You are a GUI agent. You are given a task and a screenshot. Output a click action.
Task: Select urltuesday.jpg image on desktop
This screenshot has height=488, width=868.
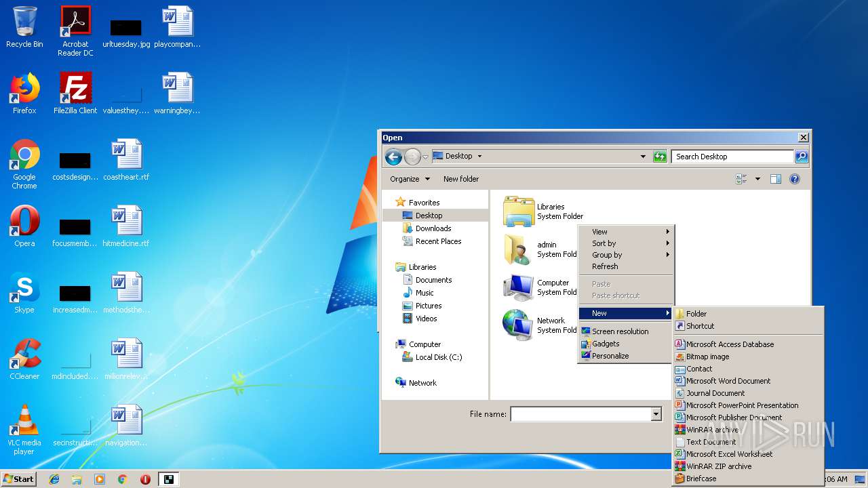click(126, 30)
